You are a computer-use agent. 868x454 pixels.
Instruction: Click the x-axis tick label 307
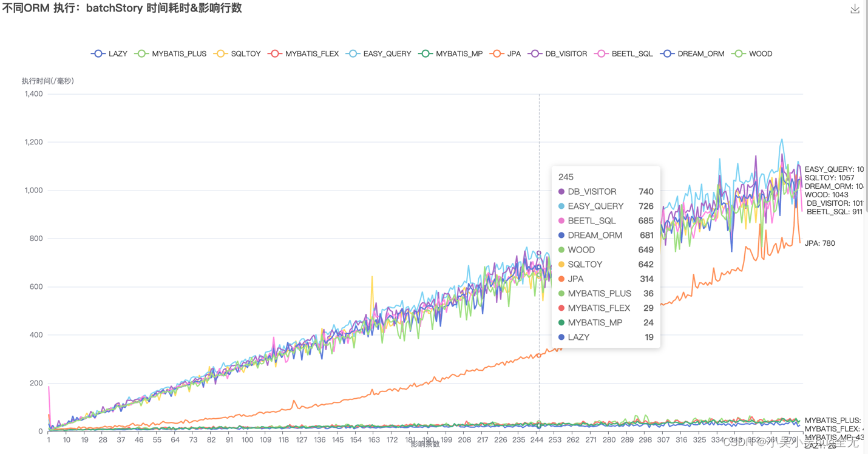[x=663, y=440]
